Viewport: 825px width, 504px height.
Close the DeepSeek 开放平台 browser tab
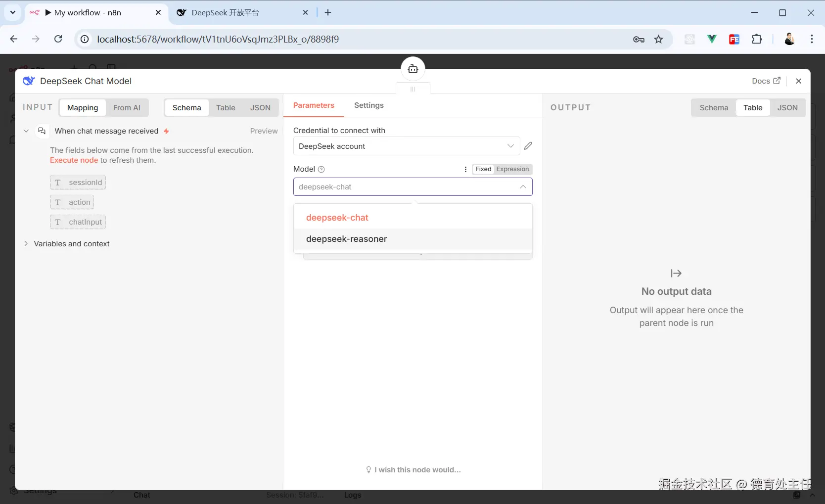tap(306, 12)
